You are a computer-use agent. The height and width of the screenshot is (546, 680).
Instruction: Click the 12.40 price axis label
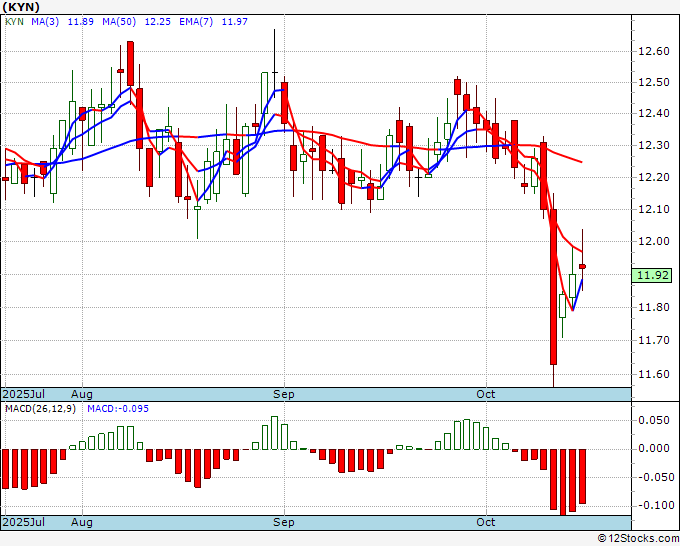tap(654, 114)
